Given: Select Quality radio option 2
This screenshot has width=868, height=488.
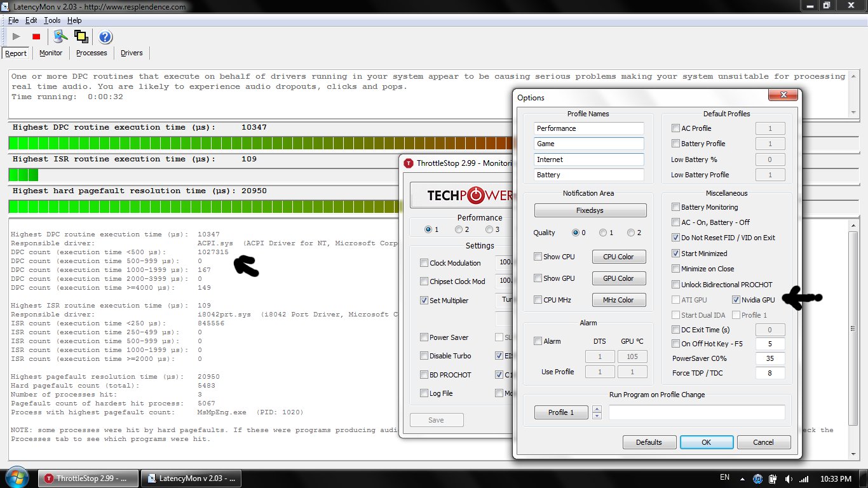Looking at the screenshot, I should tap(630, 233).
